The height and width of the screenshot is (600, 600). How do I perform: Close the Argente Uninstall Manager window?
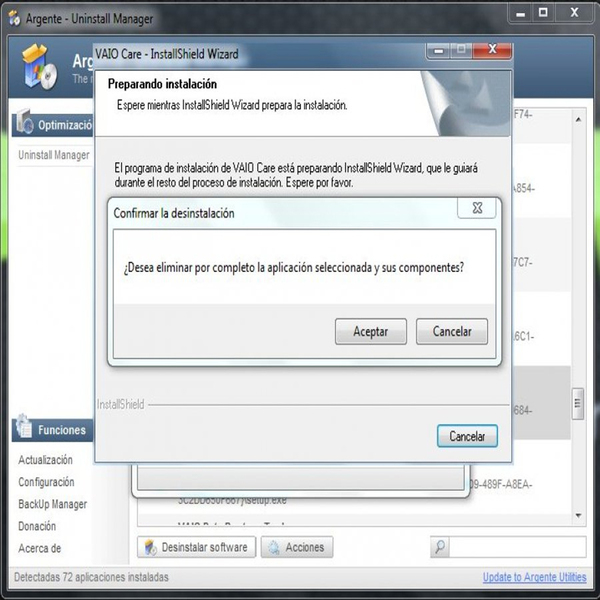tap(574, 13)
